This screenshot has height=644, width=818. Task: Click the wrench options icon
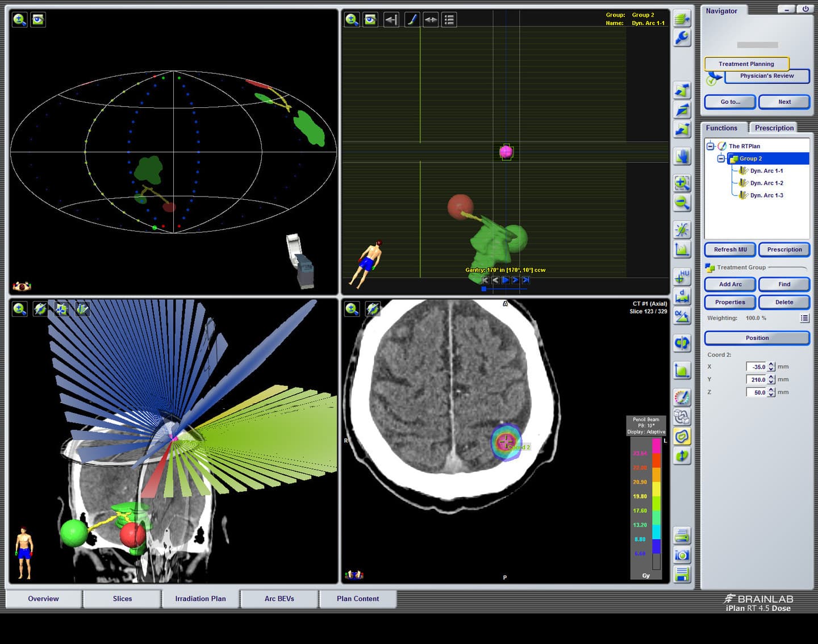click(682, 38)
